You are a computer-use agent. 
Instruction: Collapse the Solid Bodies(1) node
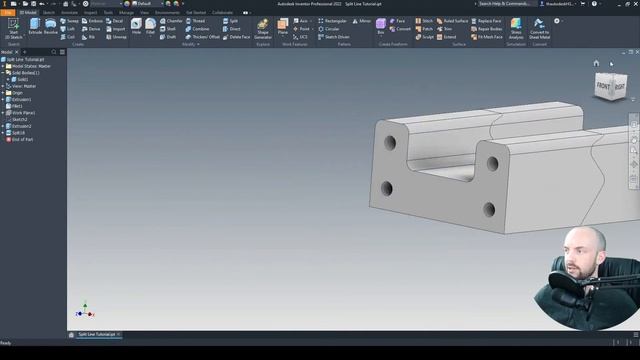[x=3, y=73]
